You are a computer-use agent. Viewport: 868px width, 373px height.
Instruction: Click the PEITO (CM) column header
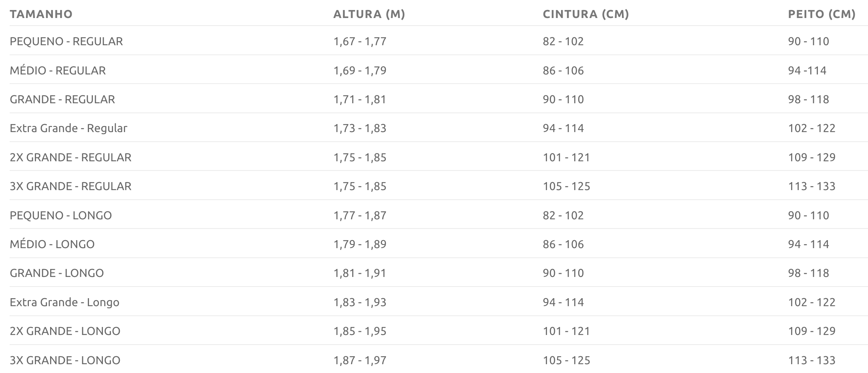point(822,14)
